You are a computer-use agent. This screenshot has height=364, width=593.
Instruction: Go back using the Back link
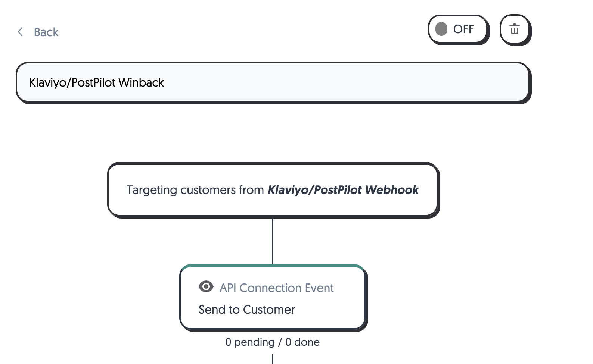46,32
